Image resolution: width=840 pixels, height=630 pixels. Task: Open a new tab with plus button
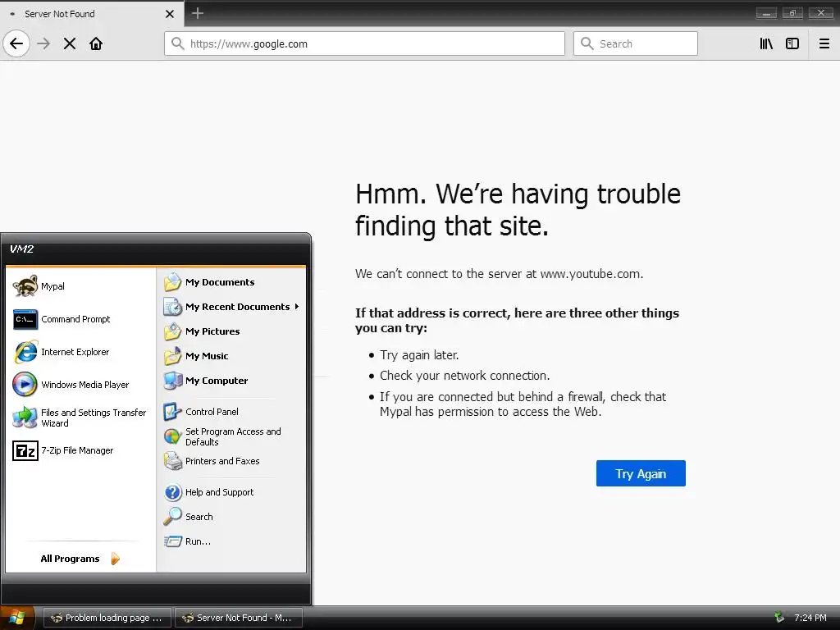(x=198, y=13)
